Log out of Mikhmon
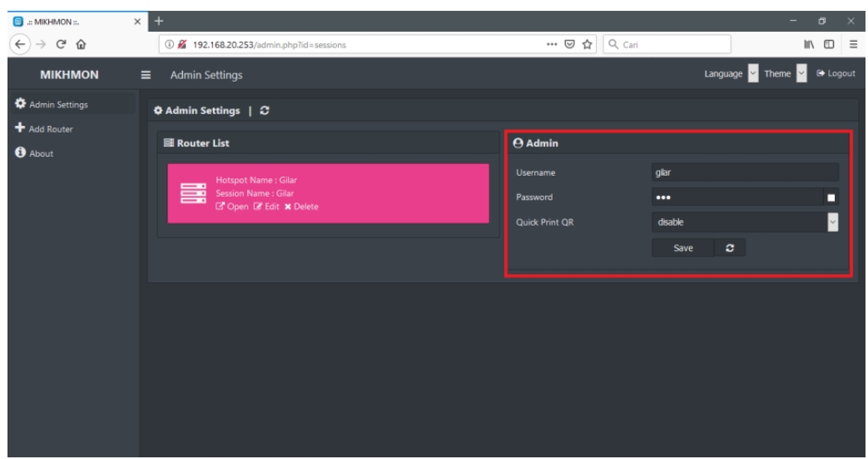Screen dimensions: 868x459 [836, 73]
